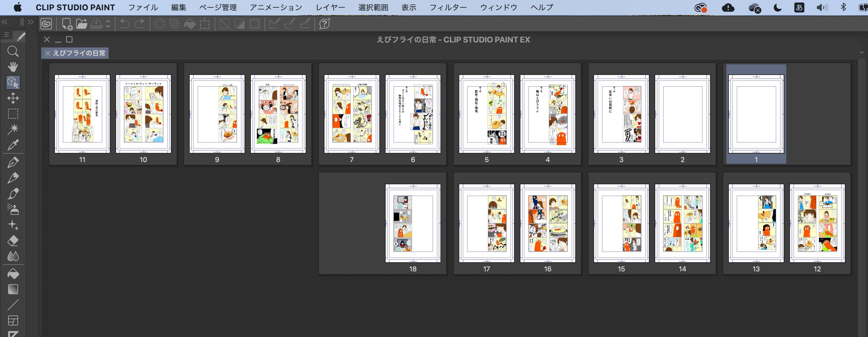Open Clip Studio launcher icon

(46, 24)
